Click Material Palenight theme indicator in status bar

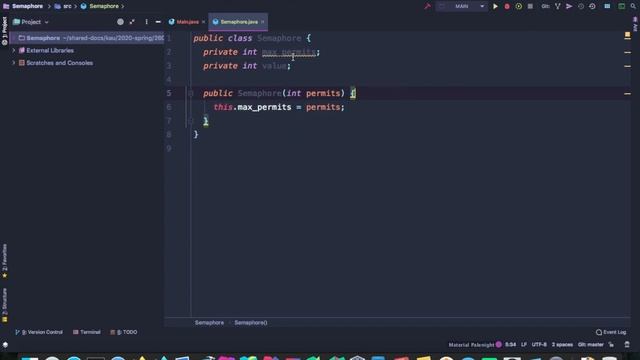(471, 345)
